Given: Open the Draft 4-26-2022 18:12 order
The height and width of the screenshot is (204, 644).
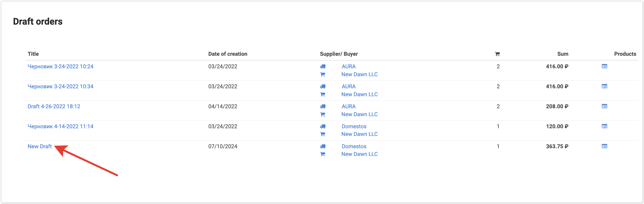Looking at the screenshot, I should click(x=54, y=106).
